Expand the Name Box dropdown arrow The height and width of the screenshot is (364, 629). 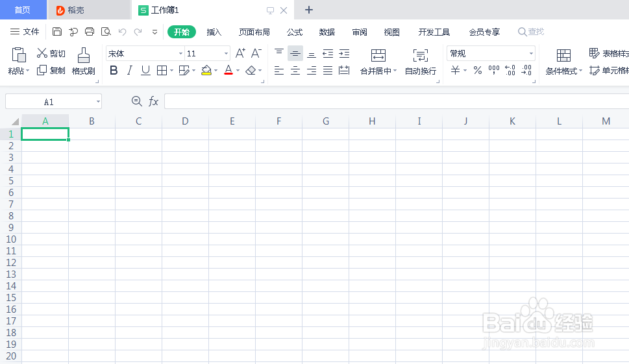98,101
